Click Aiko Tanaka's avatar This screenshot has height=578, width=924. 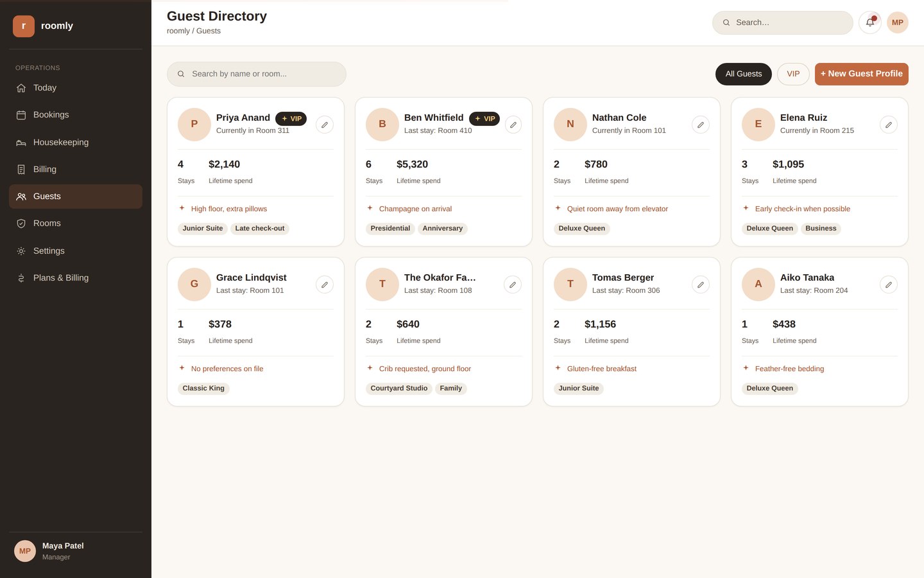click(758, 285)
